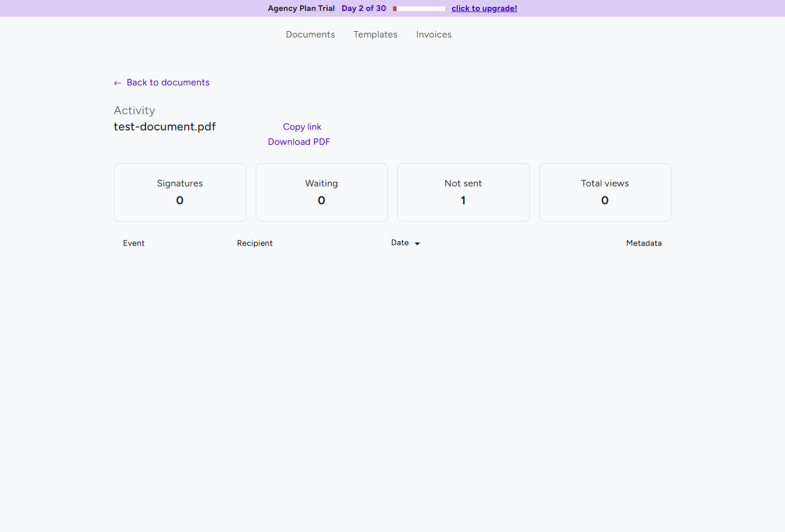Open the Invoices section

pos(433,35)
